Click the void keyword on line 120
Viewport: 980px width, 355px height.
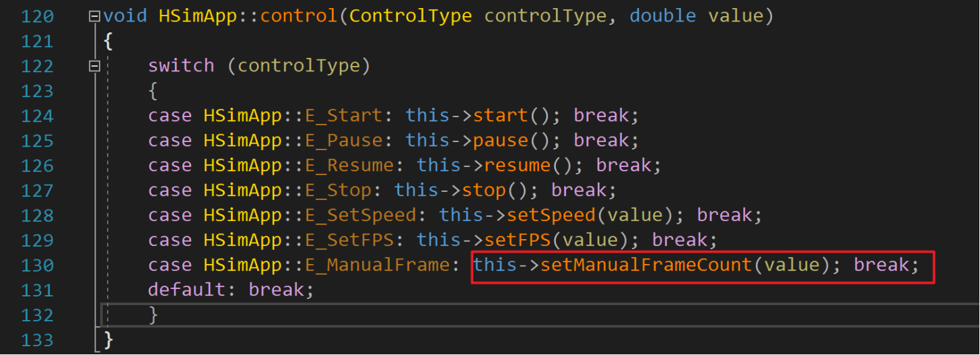(125, 16)
